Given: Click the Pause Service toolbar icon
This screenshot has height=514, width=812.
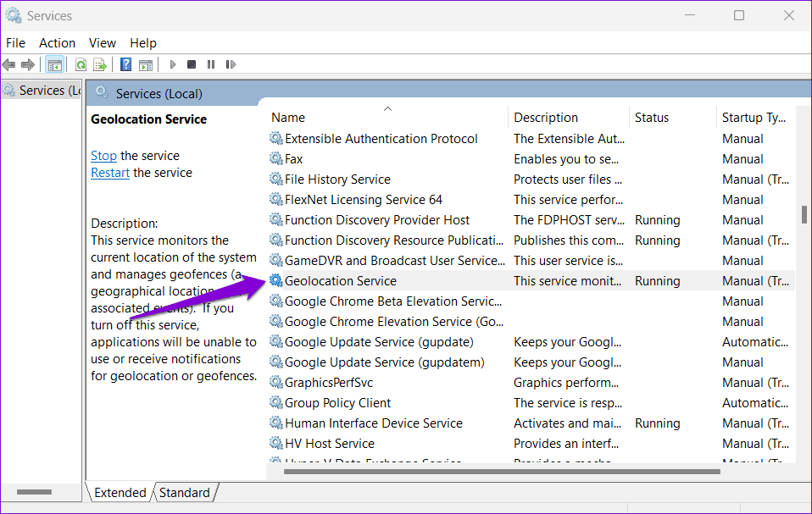Looking at the screenshot, I should [x=211, y=64].
